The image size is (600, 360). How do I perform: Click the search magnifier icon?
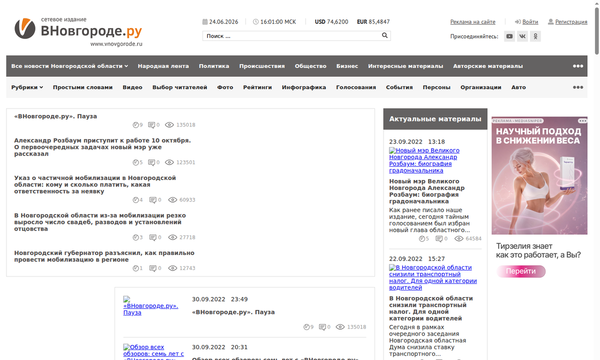click(x=385, y=36)
